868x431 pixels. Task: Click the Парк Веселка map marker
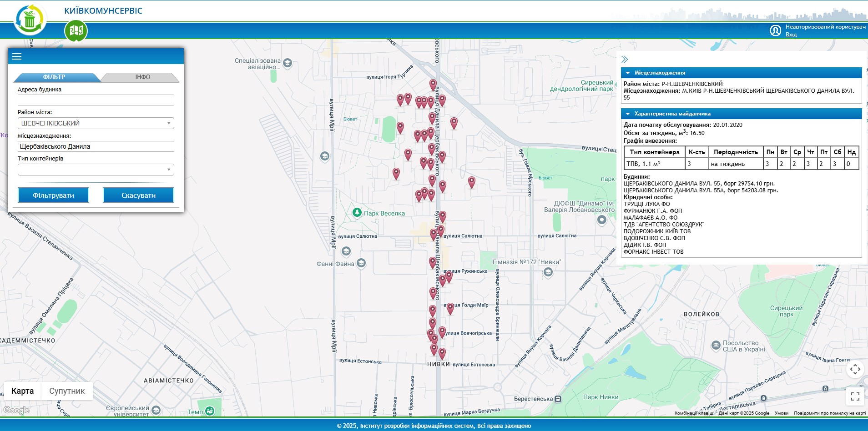357,212
